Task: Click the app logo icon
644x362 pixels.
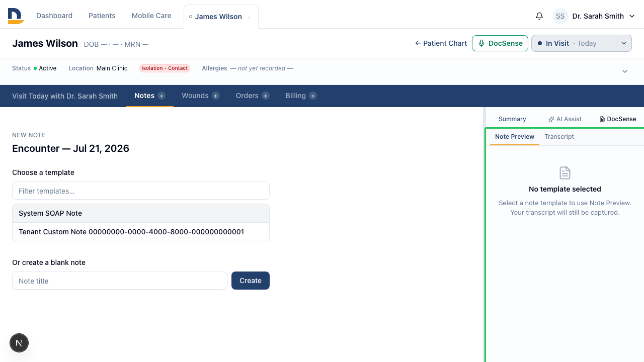Action: click(16, 16)
